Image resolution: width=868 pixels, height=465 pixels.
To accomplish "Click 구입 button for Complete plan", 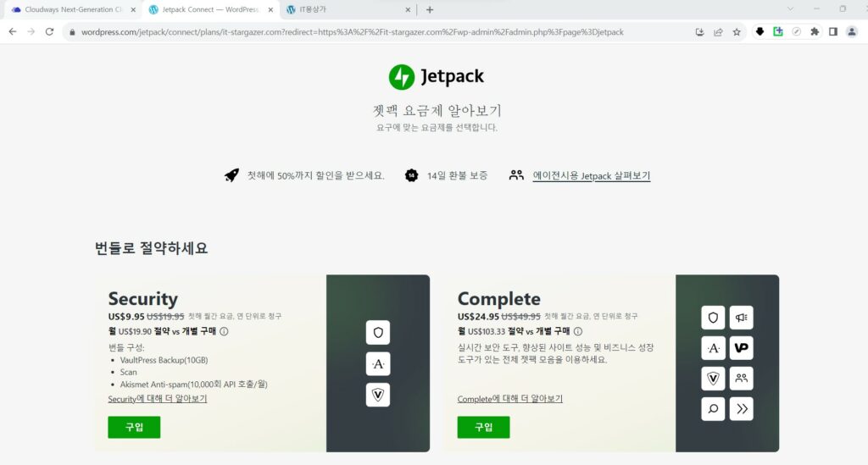I will [x=483, y=427].
